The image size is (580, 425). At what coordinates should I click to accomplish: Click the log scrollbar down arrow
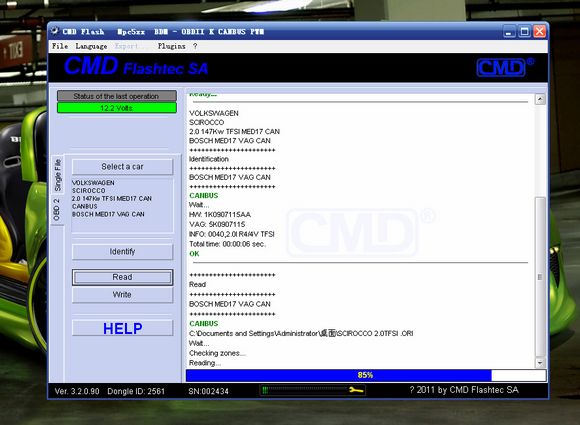click(x=540, y=363)
